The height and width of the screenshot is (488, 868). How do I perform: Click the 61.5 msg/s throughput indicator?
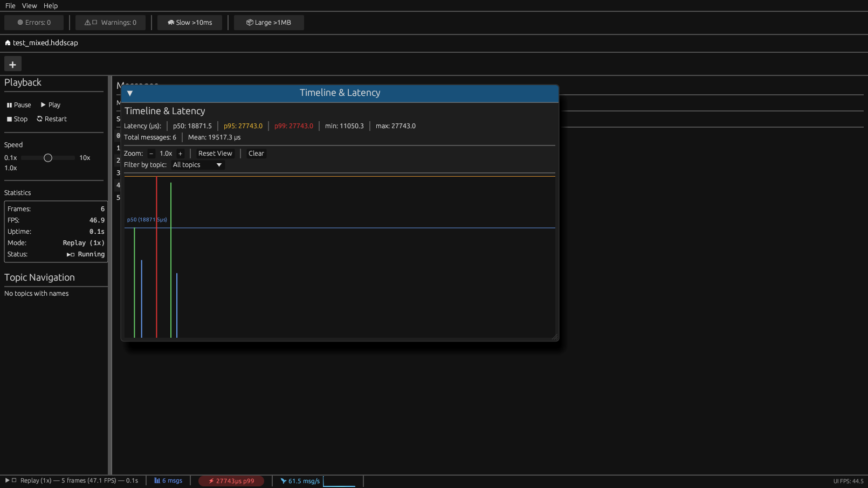(x=300, y=480)
